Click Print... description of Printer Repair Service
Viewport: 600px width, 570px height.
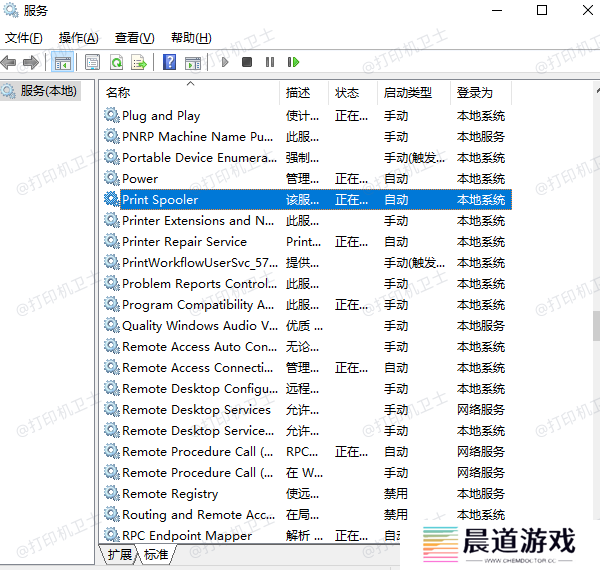click(303, 242)
